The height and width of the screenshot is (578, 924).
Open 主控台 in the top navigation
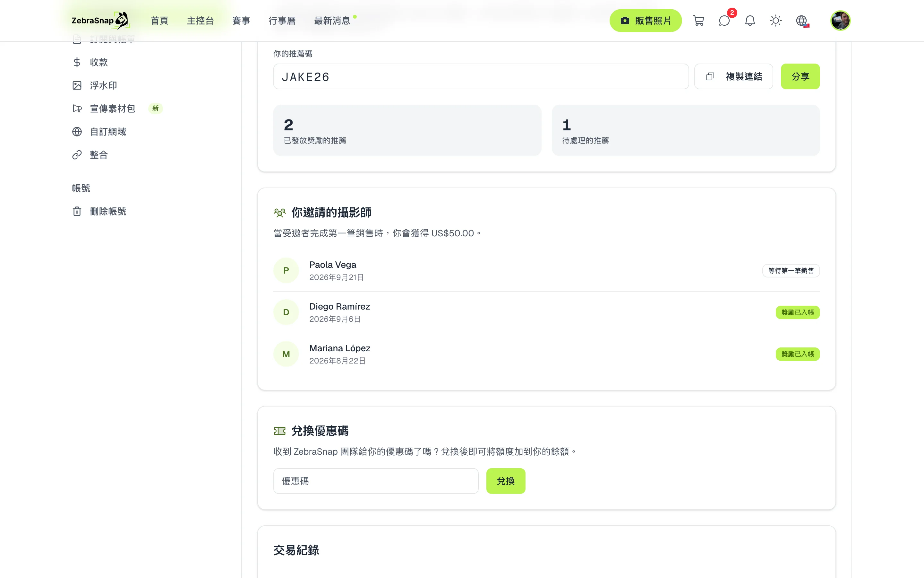[200, 21]
